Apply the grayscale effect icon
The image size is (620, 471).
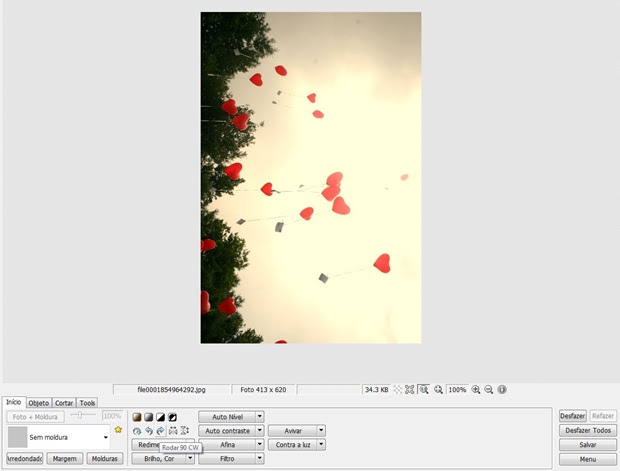coord(149,417)
